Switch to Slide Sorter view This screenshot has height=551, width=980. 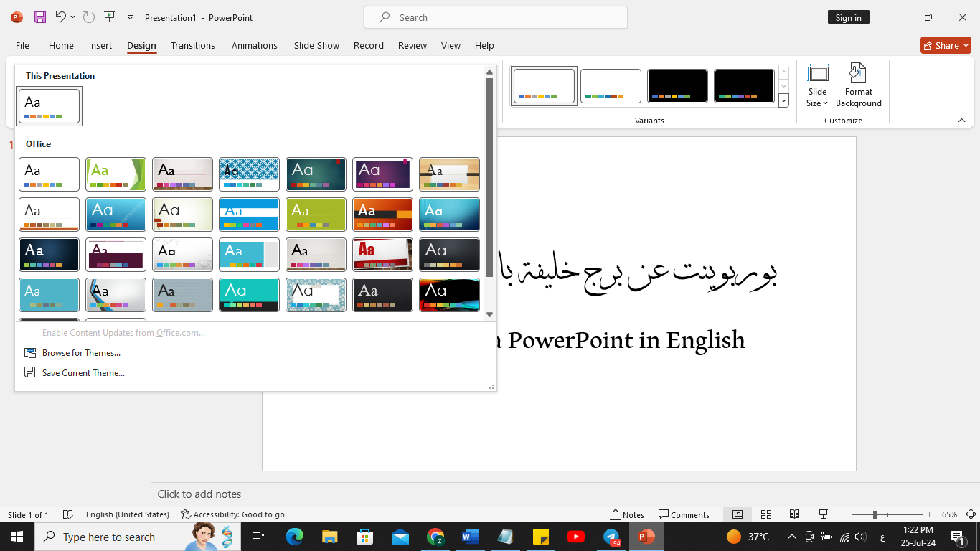[x=765, y=514]
